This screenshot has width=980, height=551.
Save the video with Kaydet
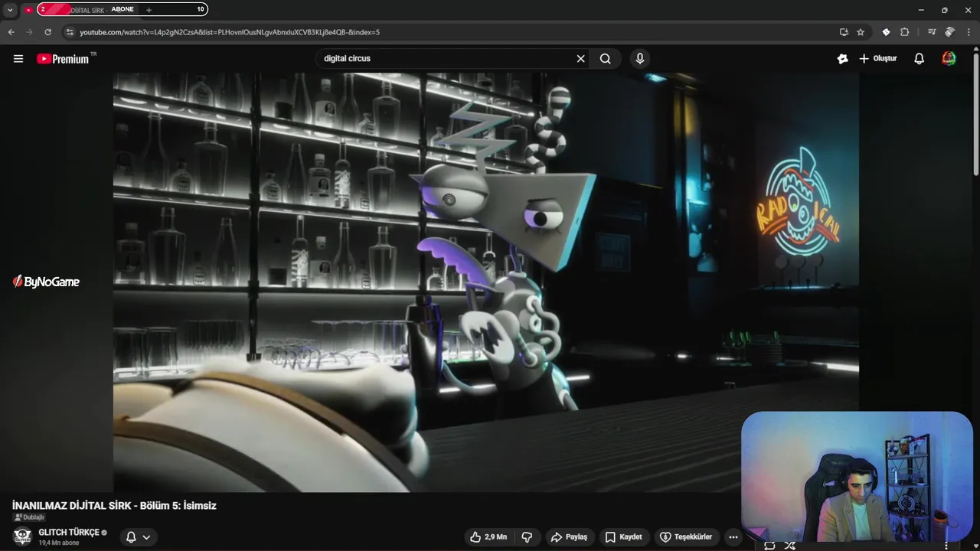[623, 537]
